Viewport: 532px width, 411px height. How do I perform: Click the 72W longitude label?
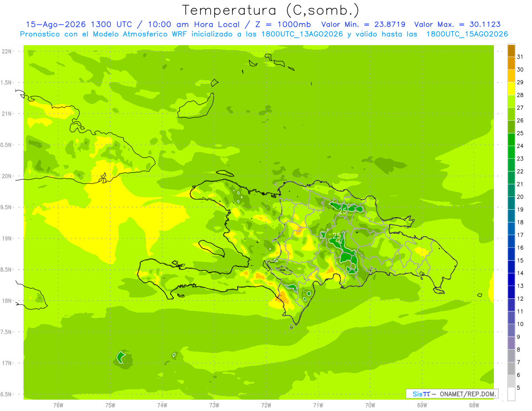[x=266, y=405]
